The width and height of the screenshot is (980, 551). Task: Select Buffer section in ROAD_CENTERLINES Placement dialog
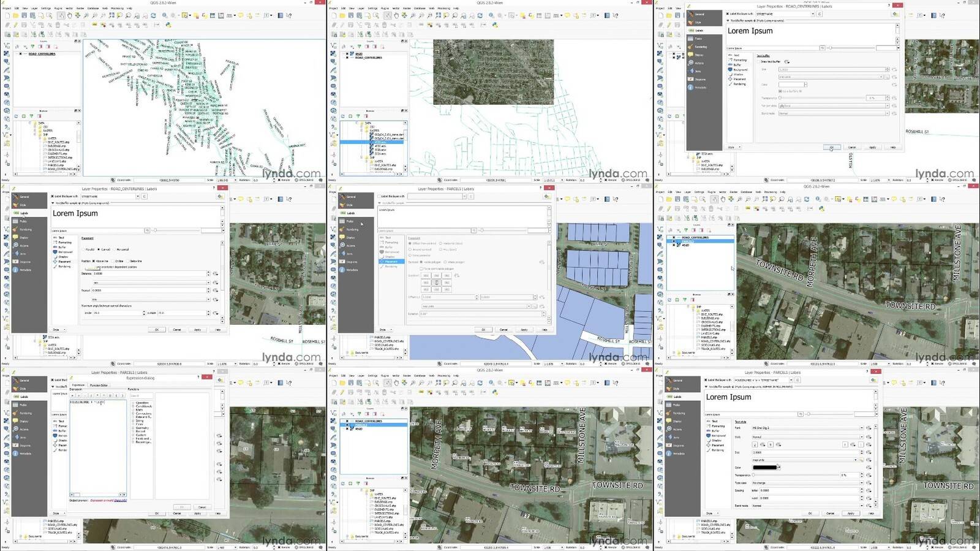click(61, 247)
